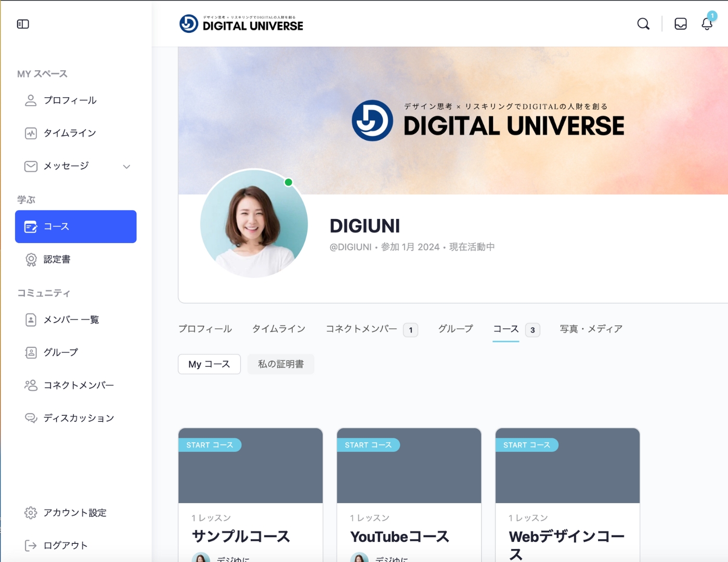Click the グループ icon in sidebar
Image resolution: width=728 pixels, height=562 pixels.
[x=31, y=353]
